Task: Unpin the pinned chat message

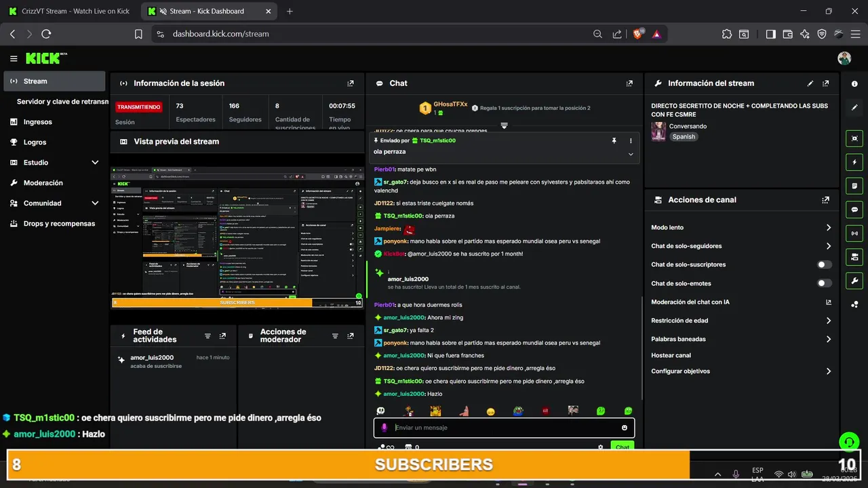Action: (x=614, y=140)
